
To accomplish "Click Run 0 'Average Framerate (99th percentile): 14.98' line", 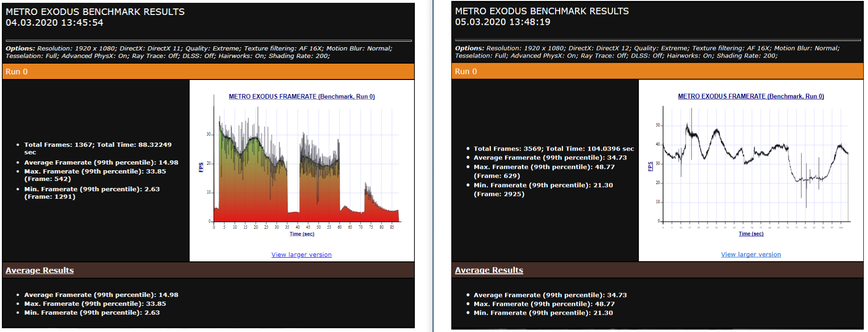I will coord(101,163).
